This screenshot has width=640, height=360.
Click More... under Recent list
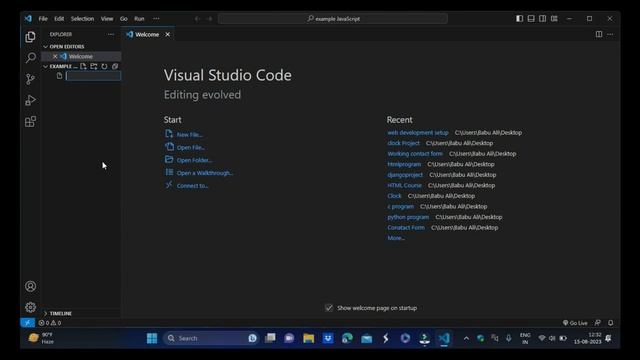point(396,238)
